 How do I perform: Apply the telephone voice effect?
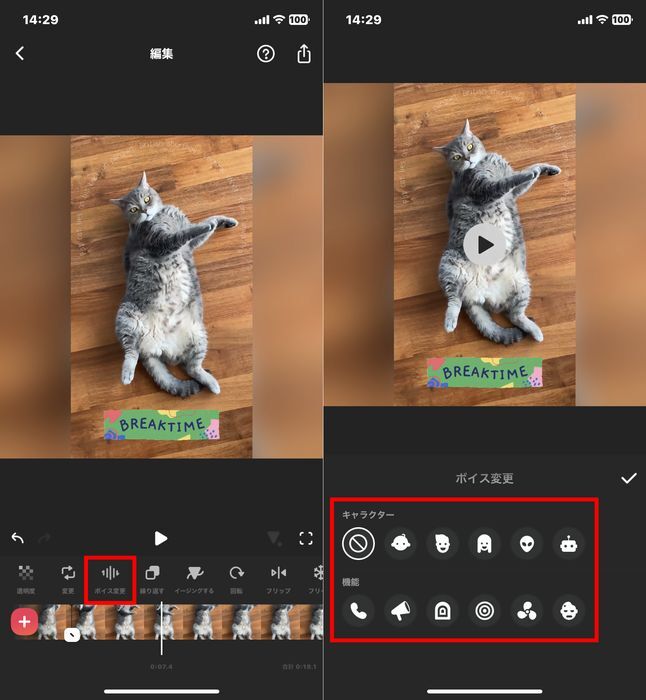(x=357, y=610)
